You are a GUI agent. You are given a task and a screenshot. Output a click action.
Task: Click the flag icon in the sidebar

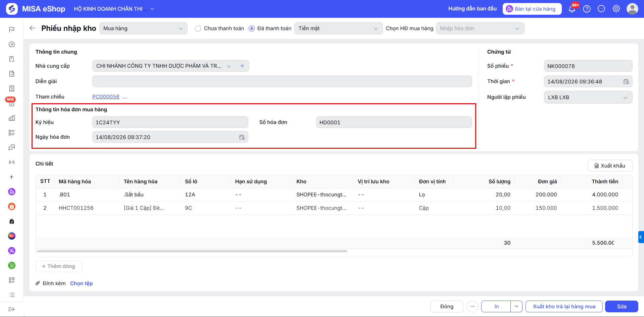12,29
